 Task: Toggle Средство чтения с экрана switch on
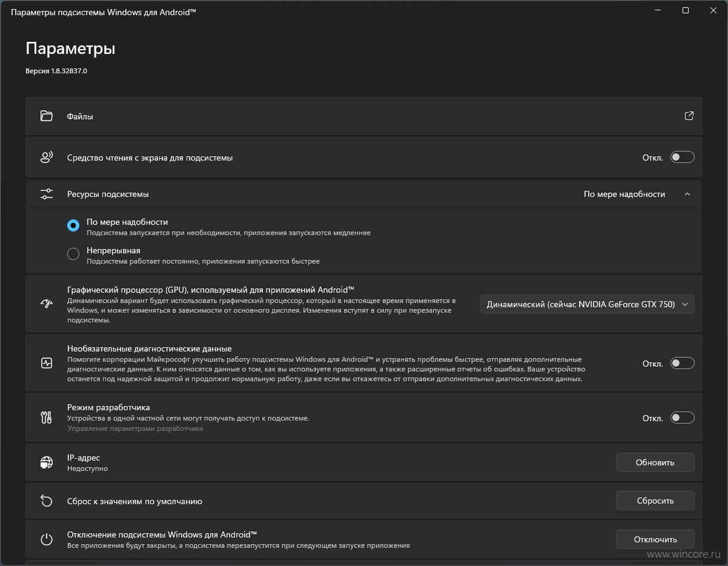click(682, 158)
